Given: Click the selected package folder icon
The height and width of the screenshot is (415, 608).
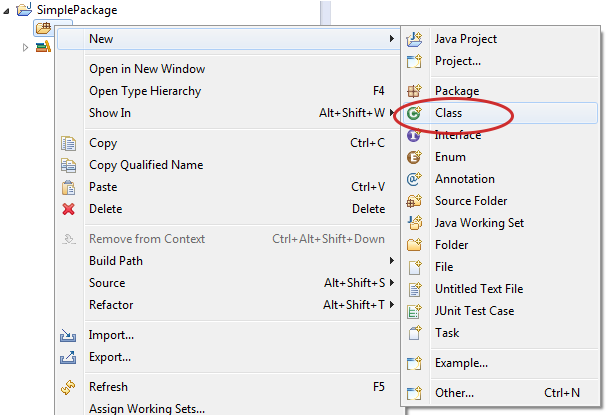Looking at the screenshot, I should 43,28.
